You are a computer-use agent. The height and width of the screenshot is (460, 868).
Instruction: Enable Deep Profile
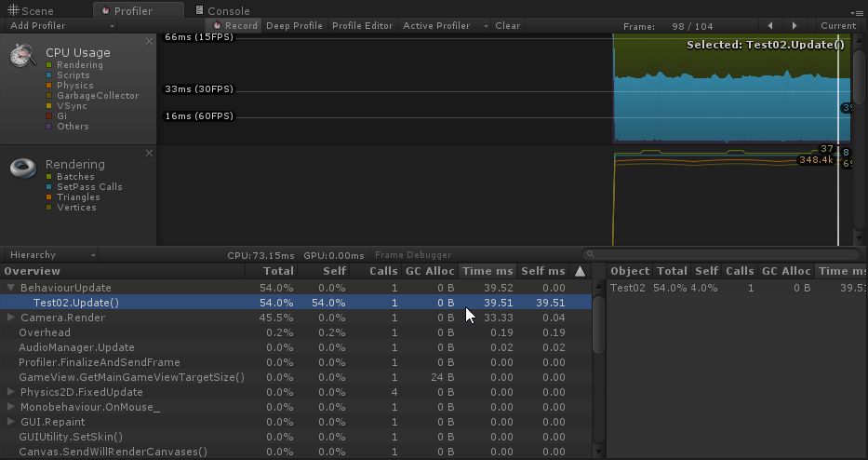coord(294,25)
